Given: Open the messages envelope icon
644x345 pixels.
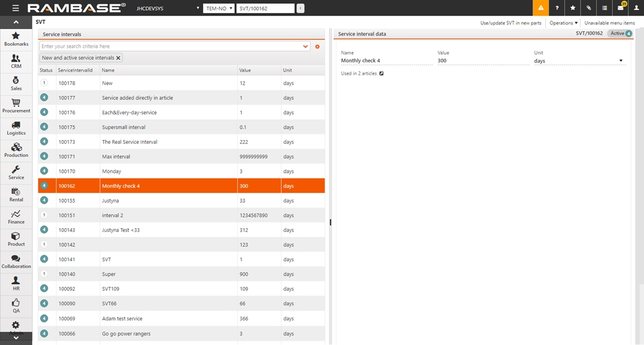Looking at the screenshot, I should [x=620, y=8].
